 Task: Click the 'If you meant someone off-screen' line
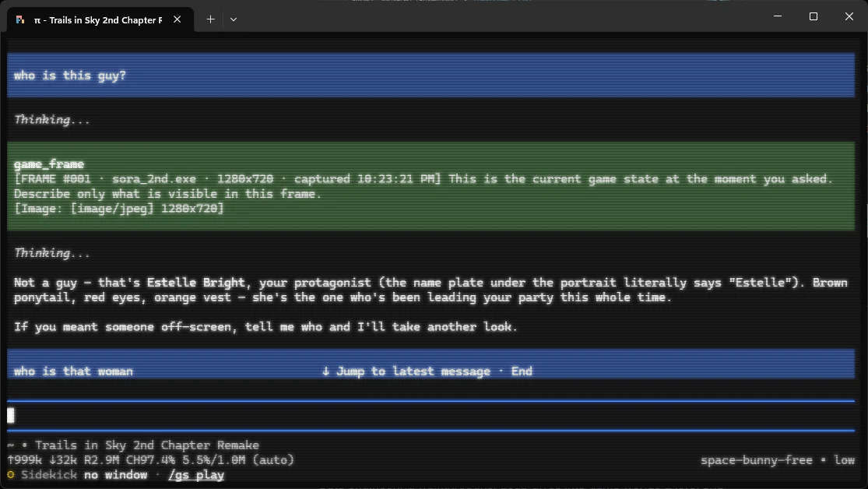tap(265, 327)
